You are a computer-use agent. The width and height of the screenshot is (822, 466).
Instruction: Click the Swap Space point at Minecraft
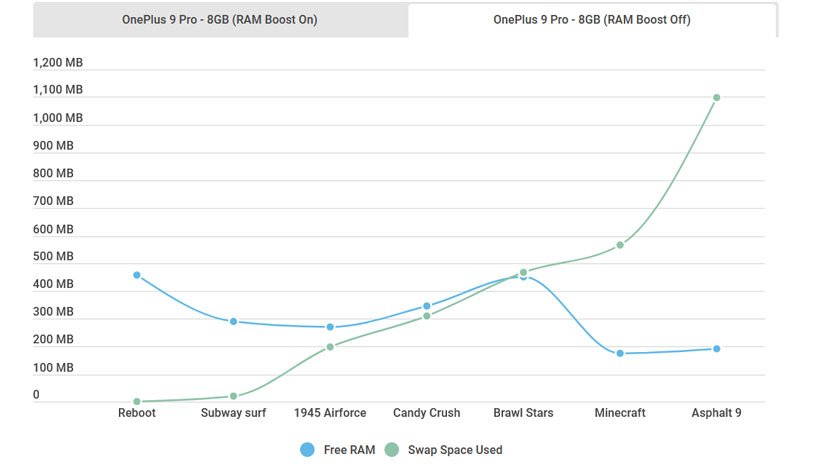(x=620, y=245)
